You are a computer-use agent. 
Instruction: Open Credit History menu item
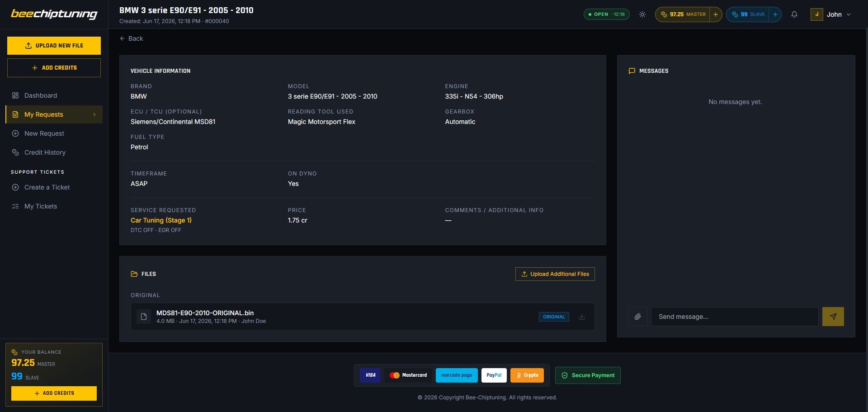(54, 152)
